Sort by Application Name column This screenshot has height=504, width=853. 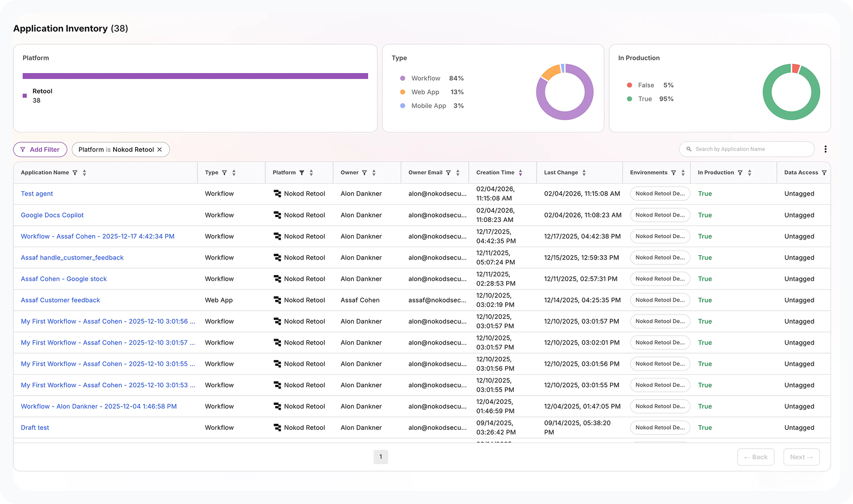click(85, 173)
